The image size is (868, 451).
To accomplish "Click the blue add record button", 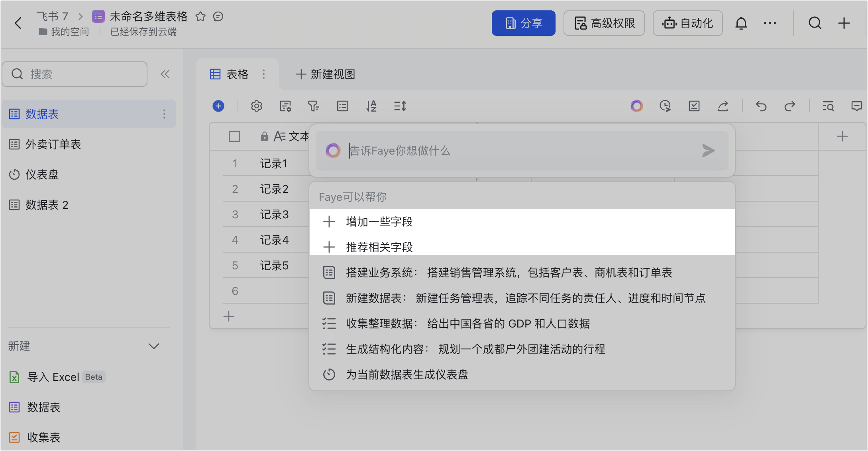I will coord(218,106).
